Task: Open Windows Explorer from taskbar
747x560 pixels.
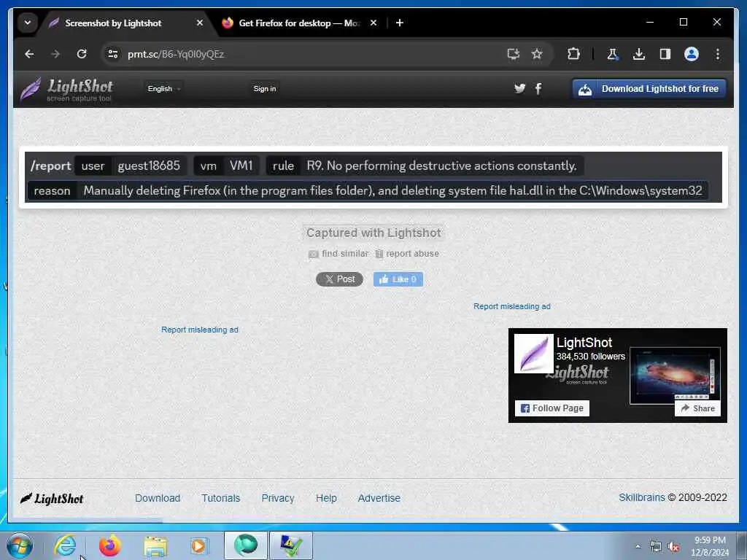Action: point(155,546)
